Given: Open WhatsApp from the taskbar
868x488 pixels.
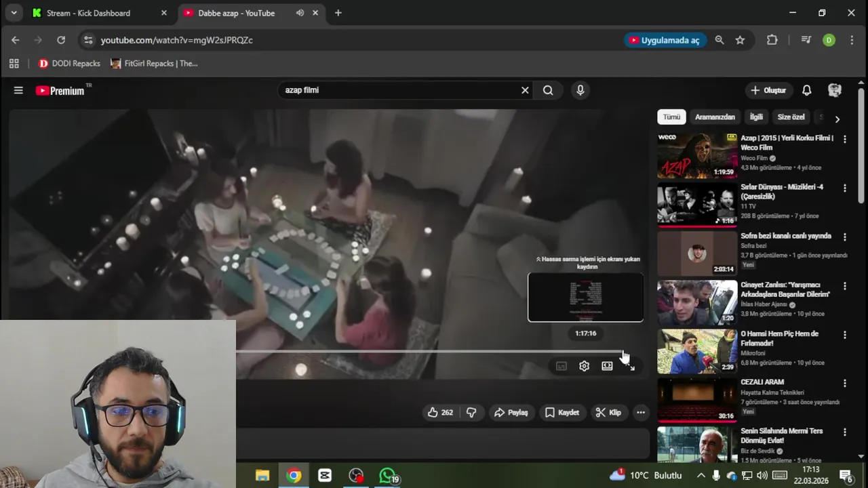Looking at the screenshot, I should click(x=388, y=476).
